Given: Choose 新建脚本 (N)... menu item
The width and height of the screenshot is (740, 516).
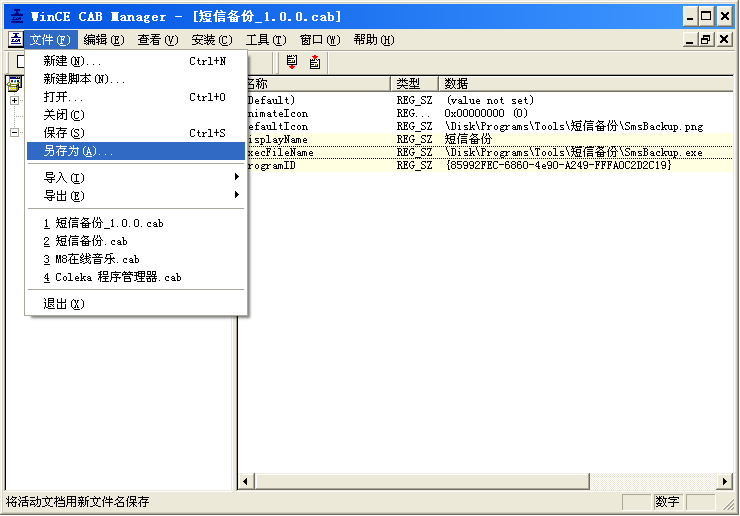Looking at the screenshot, I should click(x=136, y=79).
